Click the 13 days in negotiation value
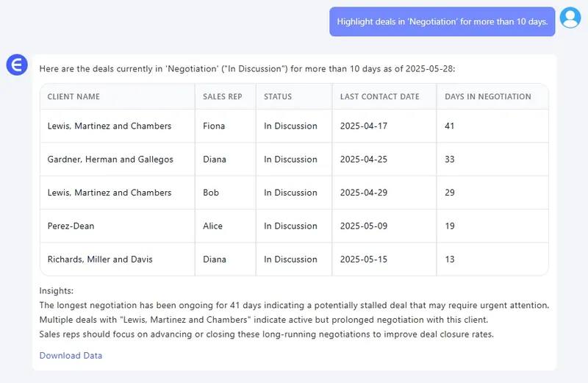The height and width of the screenshot is (383, 588). [450, 259]
